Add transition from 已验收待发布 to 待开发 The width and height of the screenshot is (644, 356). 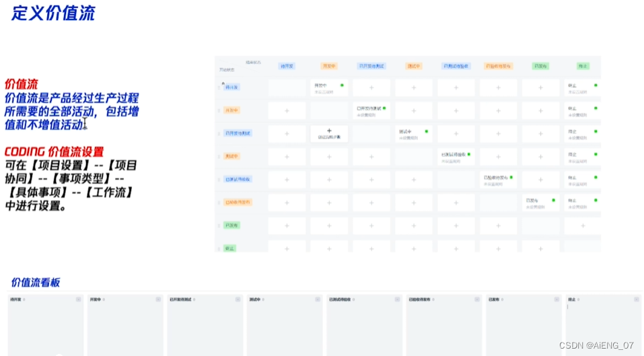287,203
